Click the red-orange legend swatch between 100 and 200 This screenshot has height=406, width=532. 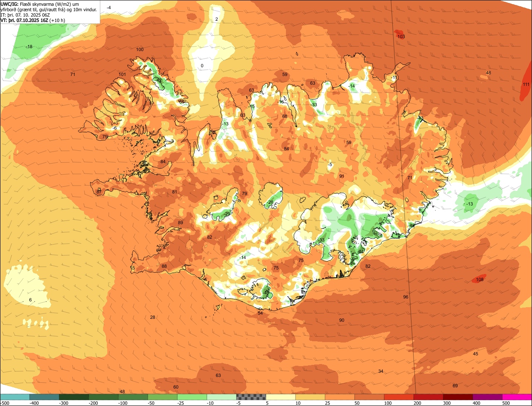[399, 397]
